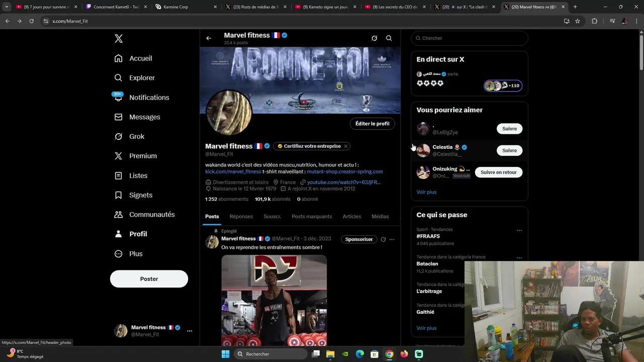Screen dimensions: 644x362
Task: Open the kick.com/marvel_fitness link
Action: (x=233, y=171)
